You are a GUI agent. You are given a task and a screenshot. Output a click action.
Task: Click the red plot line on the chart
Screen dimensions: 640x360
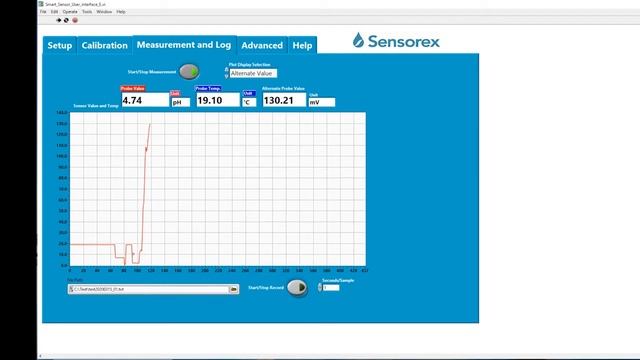tap(144, 204)
